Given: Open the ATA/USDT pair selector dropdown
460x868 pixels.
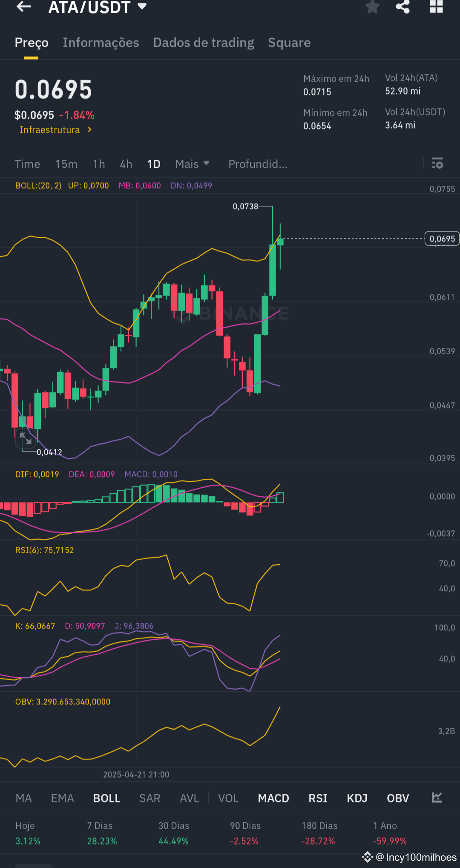Looking at the screenshot, I should click(x=98, y=7).
